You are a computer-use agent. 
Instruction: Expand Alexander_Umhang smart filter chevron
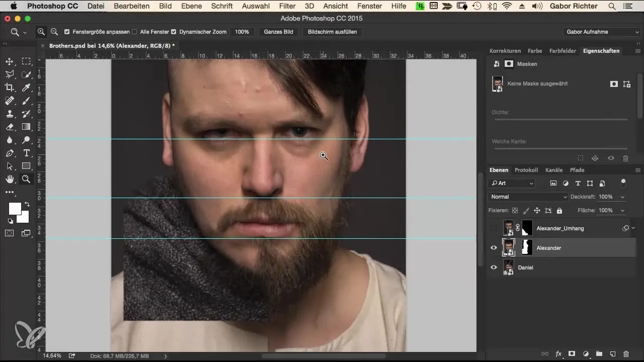(633, 228)
